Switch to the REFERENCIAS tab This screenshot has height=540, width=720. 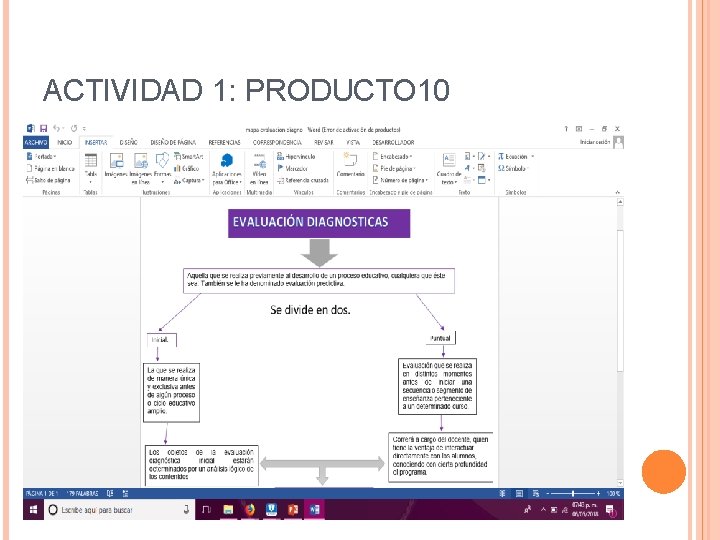point(225,142)
